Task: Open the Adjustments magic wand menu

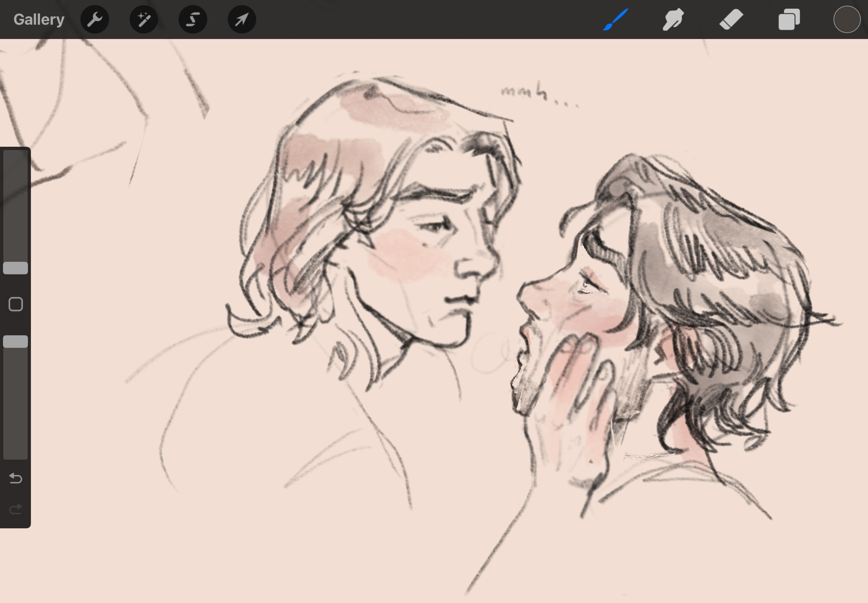Action: tap(144, 20)
